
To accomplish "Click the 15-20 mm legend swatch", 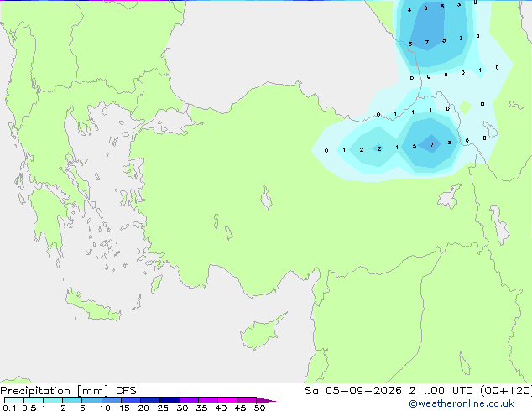I will 131,400.
